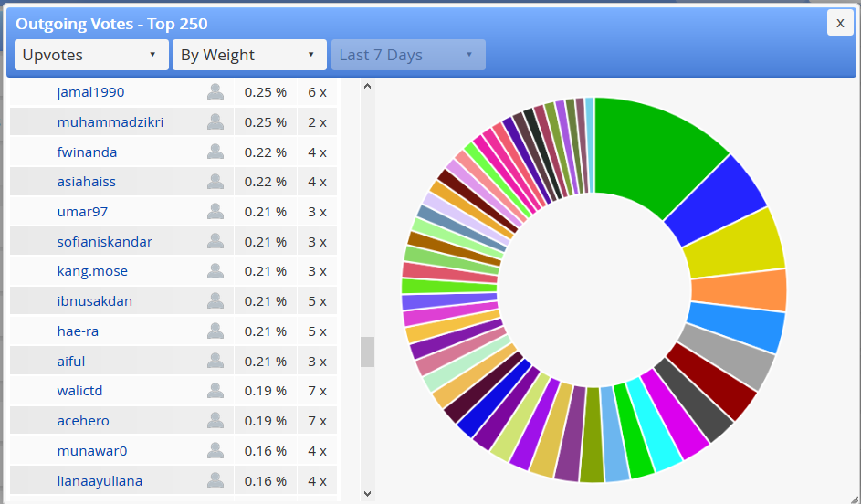Viewport: 861px width, 504px height.
Task: Click the 4 x count for lianaayuliana
Action: click(317, 481)
